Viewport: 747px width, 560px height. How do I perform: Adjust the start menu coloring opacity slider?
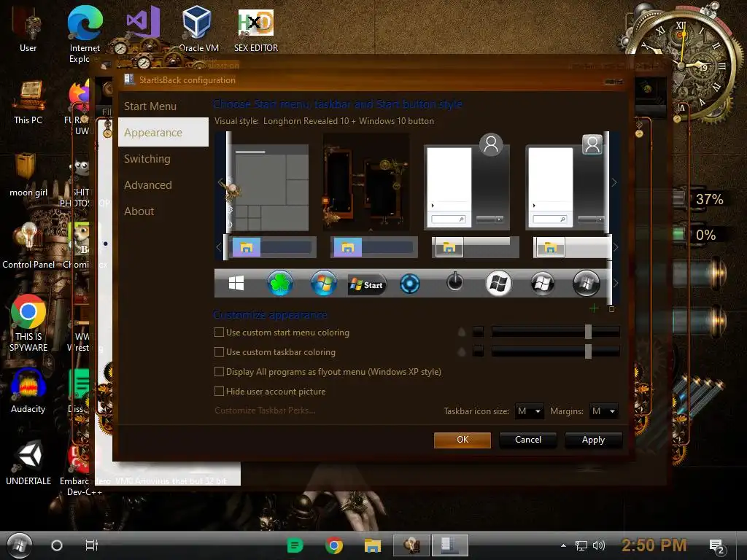[555, 332]
